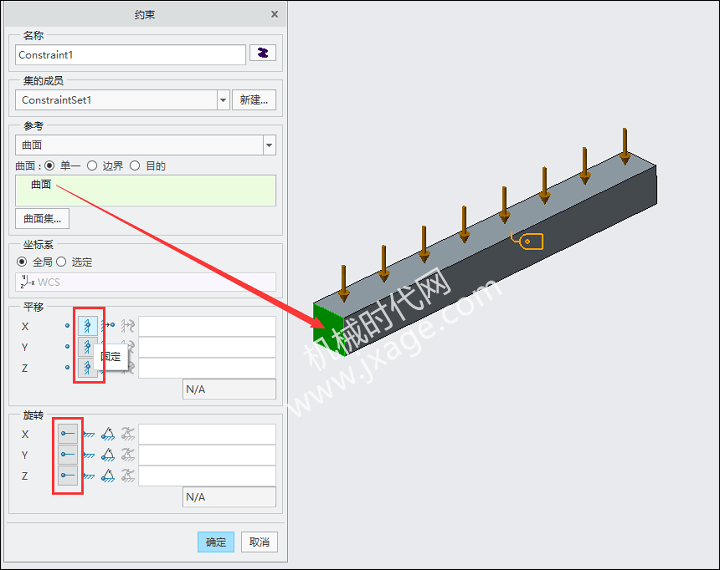This screenshot has width=720, height=570.
Task: Set X translation to fixed
Action: tap(87, 326)
